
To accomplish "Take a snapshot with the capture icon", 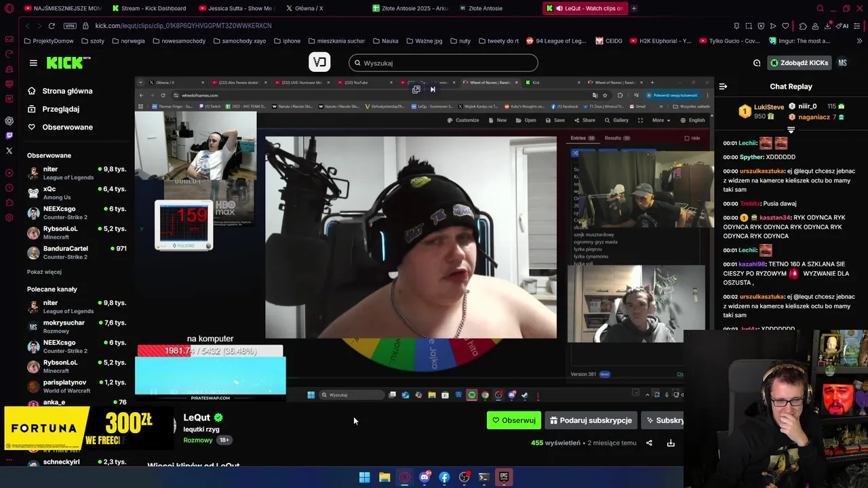I will pyautogui.click(x=749, y=26).
